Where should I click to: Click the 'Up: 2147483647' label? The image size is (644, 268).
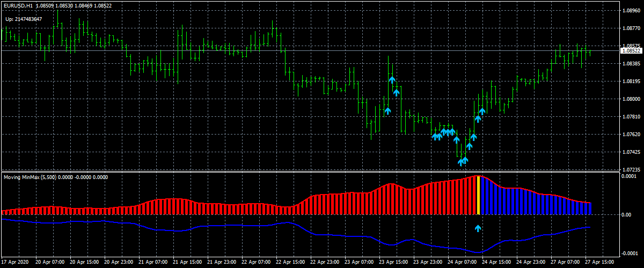(24, 19)
